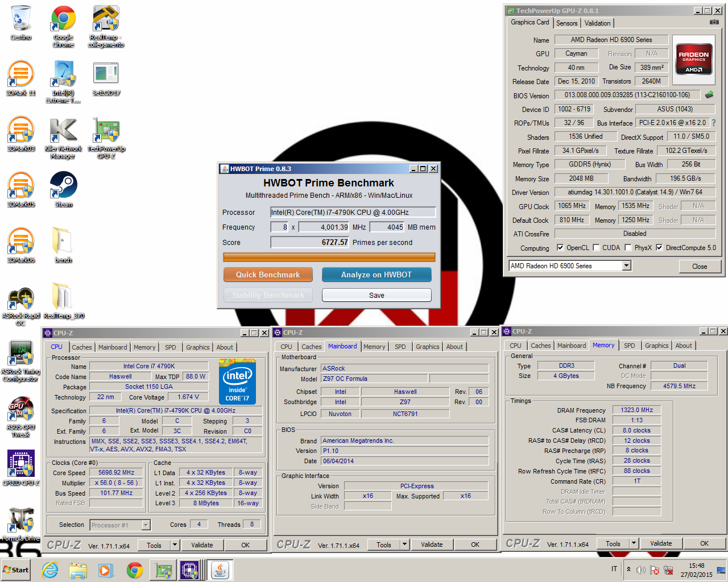Open SPD tab in CPU-Z Mainboard window
728x582 pixels.
pyautogui.click(x=400, y=347)
